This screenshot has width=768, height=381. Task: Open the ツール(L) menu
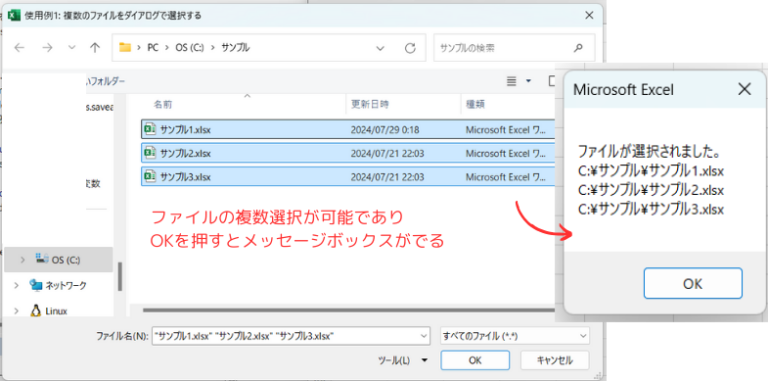point(402,360)
